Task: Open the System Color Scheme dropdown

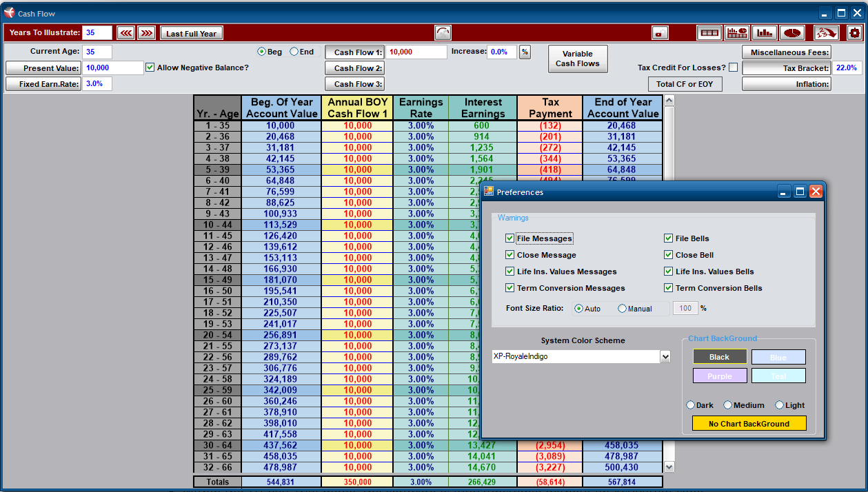Action: click(x=665, y=356)
